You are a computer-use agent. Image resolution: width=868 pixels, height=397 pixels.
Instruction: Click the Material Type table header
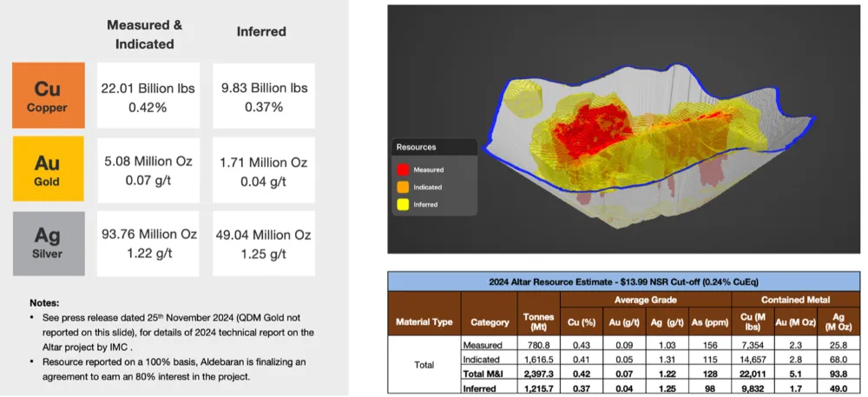pyautogui.click(x=424, y=321)
